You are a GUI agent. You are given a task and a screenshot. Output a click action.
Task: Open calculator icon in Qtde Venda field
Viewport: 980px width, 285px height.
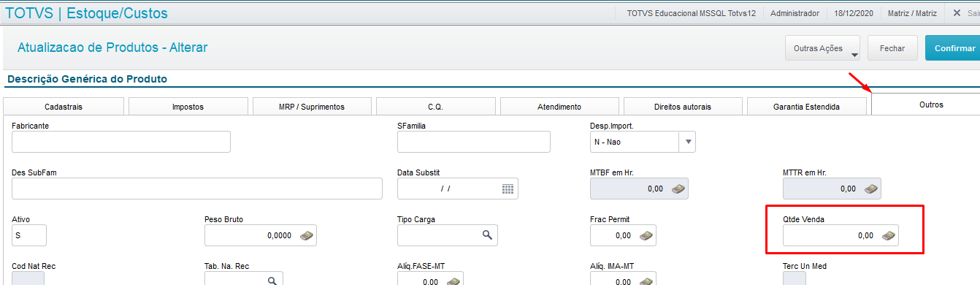(888, 235)
